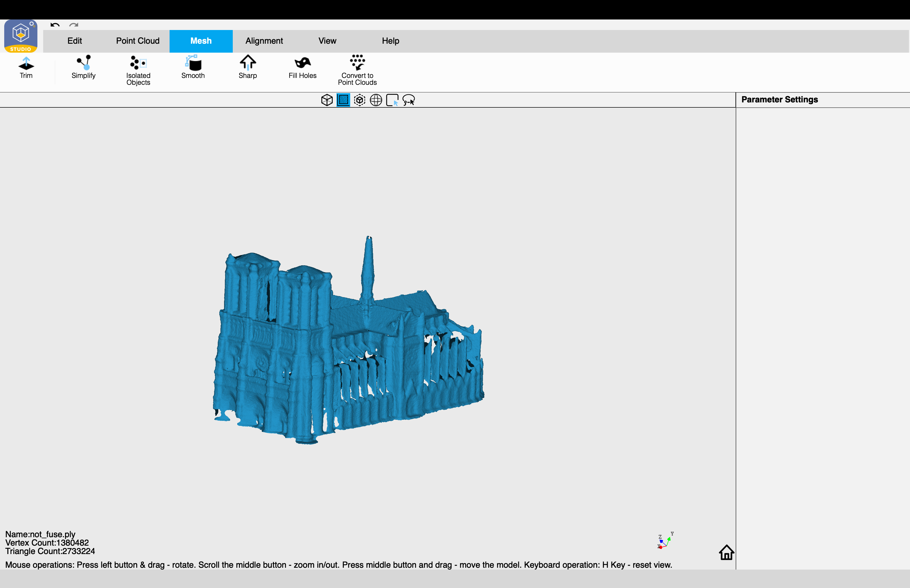Click the globe view icon
The height and width of the screenshot is (588, 910).
(x=376, y=100)
